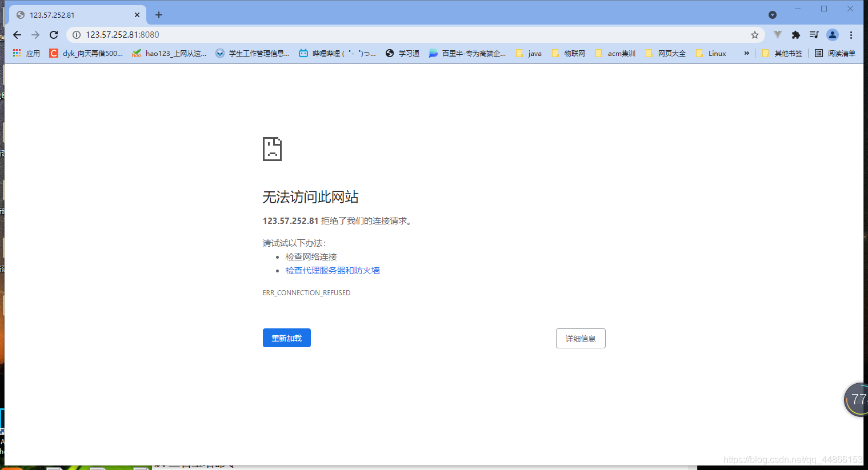868x470 pixels.
Task: Click the sad page error icon
Action: (272, 149)
